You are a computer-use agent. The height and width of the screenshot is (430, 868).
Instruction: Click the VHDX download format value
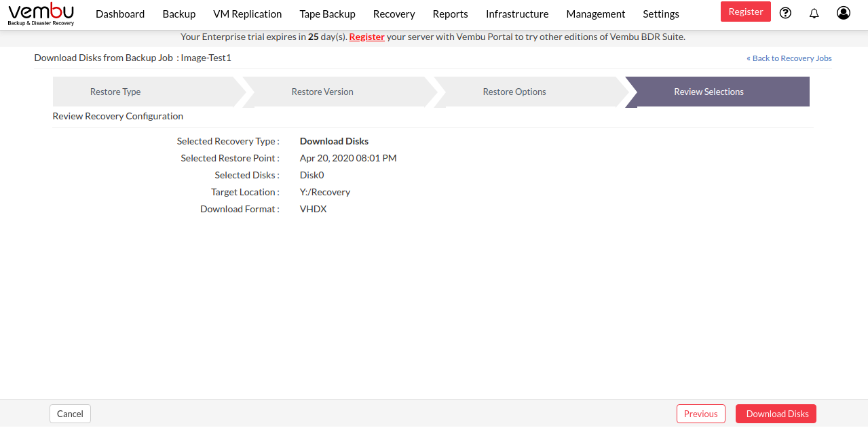pos(314,209)
